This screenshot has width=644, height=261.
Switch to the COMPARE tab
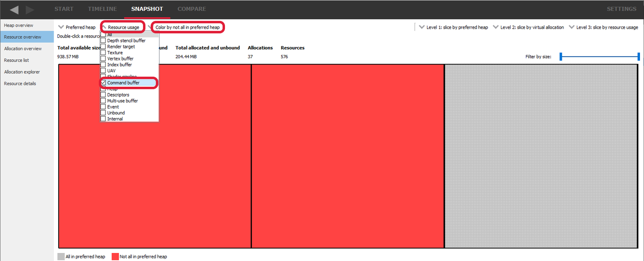(191, 8)
